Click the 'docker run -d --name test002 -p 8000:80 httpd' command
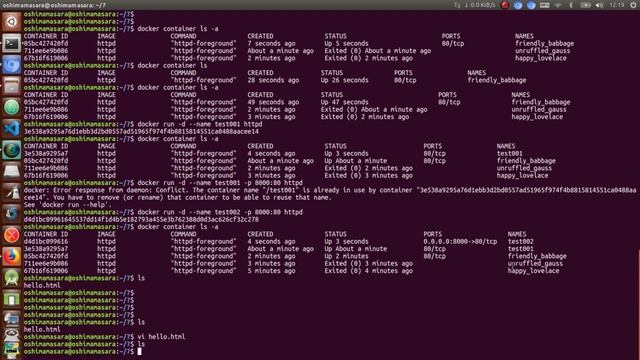Screen dimensions: 640x360 tap(220, 212)
